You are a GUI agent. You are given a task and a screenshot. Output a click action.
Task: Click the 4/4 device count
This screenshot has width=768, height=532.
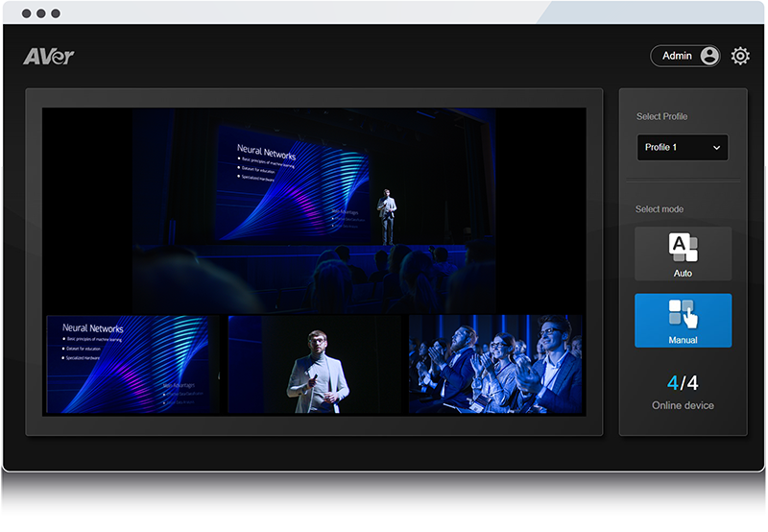(683, 383)
